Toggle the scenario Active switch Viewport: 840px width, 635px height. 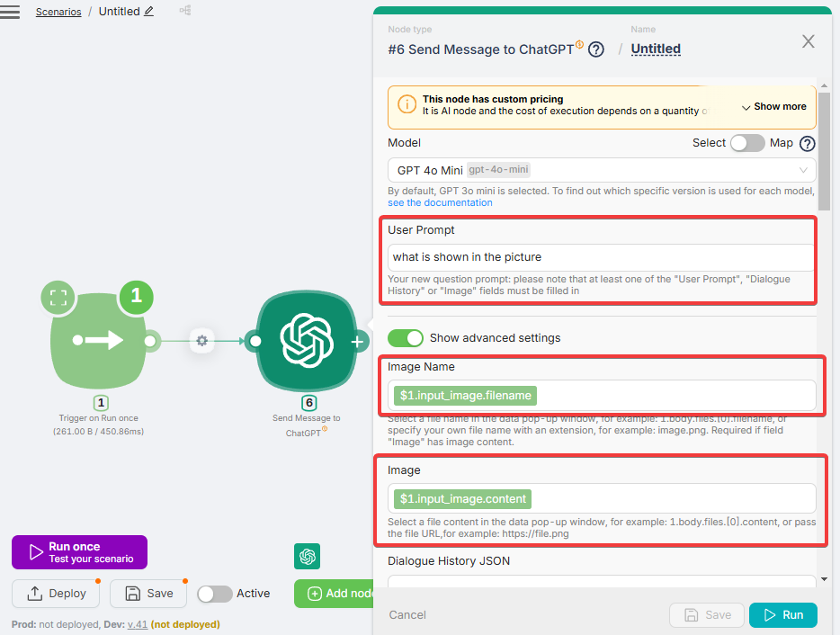click(214, 594)
